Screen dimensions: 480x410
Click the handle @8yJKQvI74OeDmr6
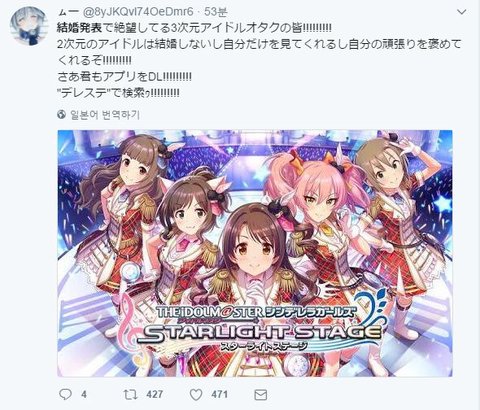tap(138, 12)
